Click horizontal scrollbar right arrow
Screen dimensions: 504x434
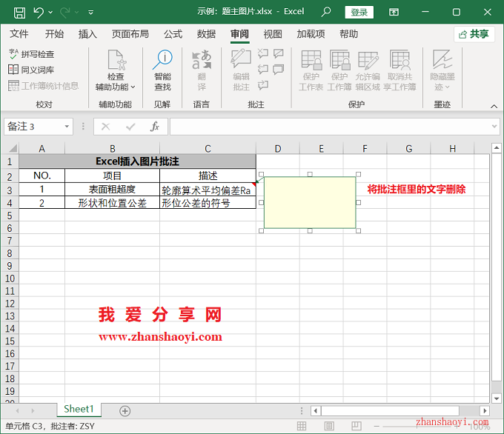[x=485, y=410]
